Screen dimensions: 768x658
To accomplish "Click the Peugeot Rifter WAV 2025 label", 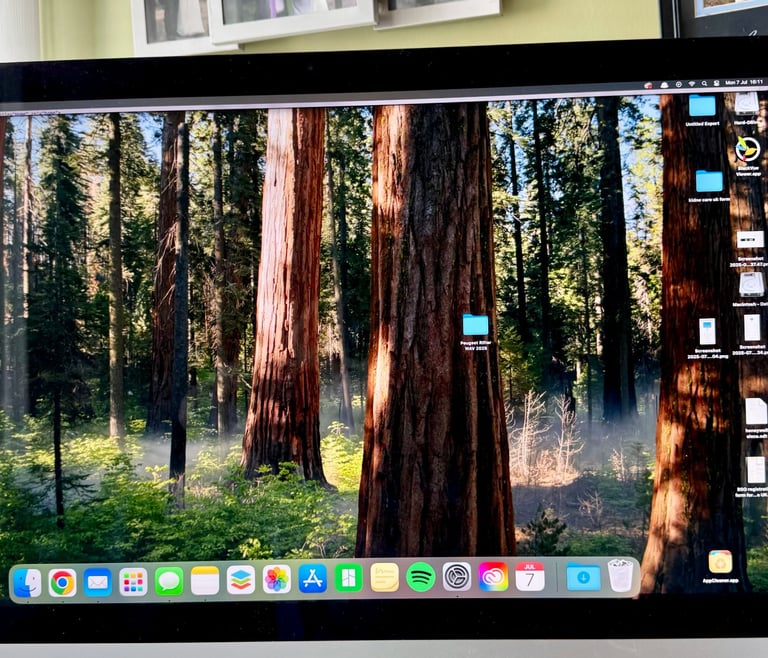I will click(x=475, y=345).
